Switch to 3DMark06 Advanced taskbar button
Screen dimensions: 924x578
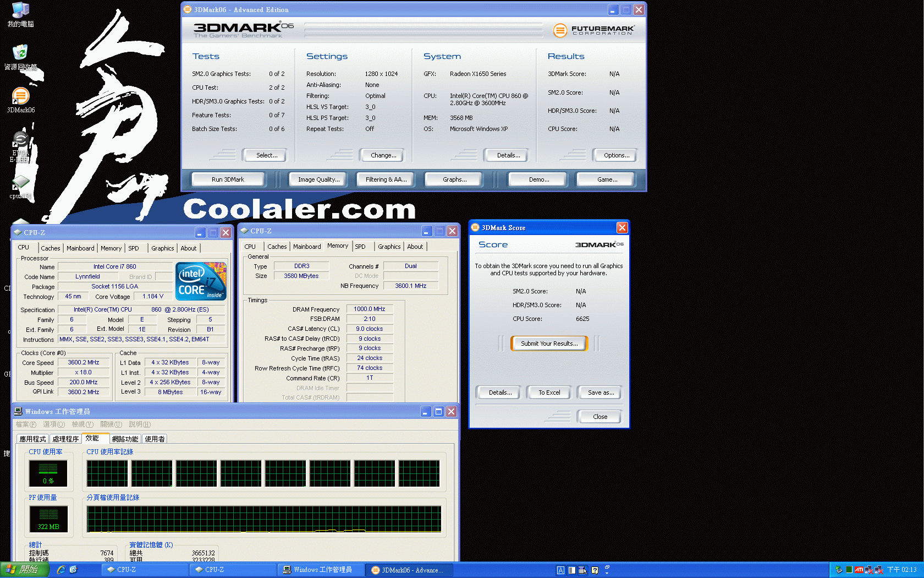[x=409, y=570]
